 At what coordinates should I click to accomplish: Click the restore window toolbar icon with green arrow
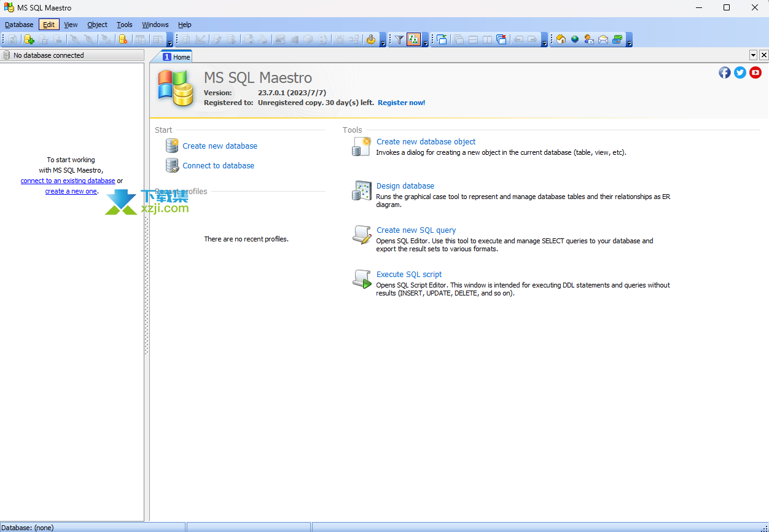pos(442,39)
